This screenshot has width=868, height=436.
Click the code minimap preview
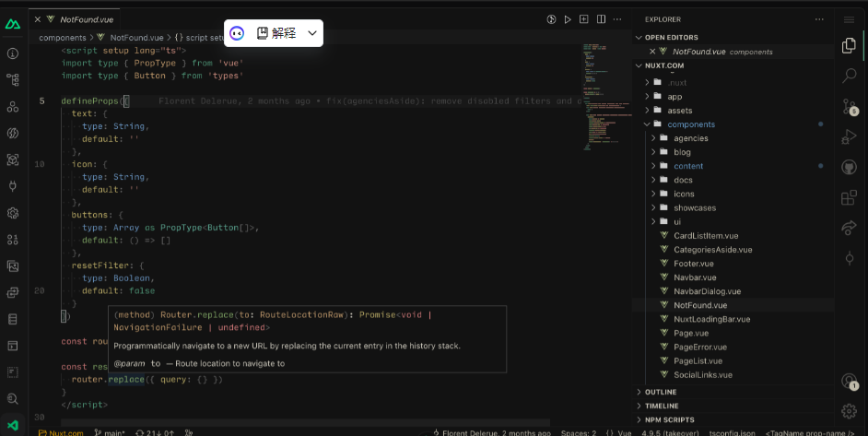tap(606, 97)
